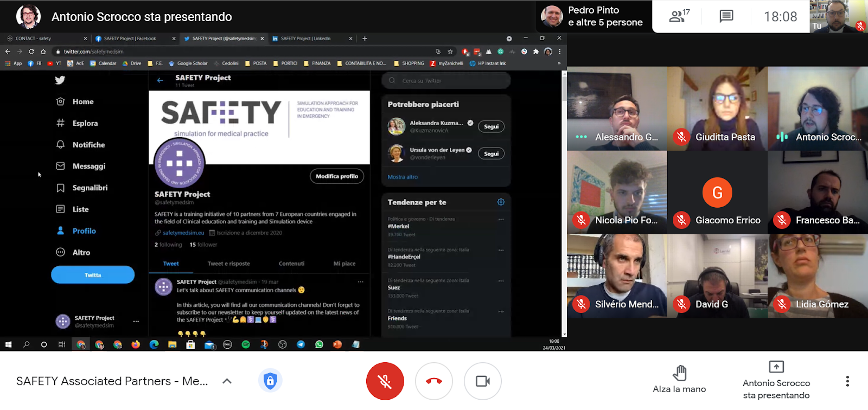Open Liste in Twitter sidebar

click(x=73, y=209)
